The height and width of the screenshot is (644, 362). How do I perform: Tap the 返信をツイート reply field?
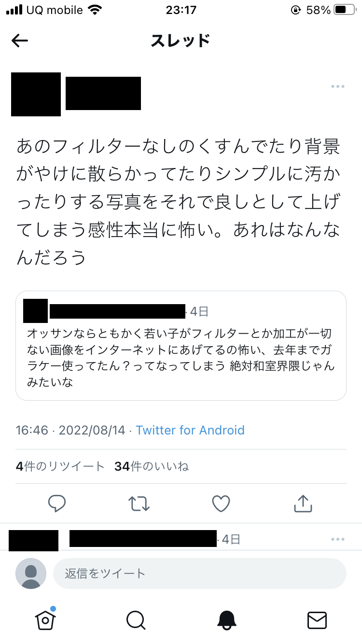[x=199, y=574]
